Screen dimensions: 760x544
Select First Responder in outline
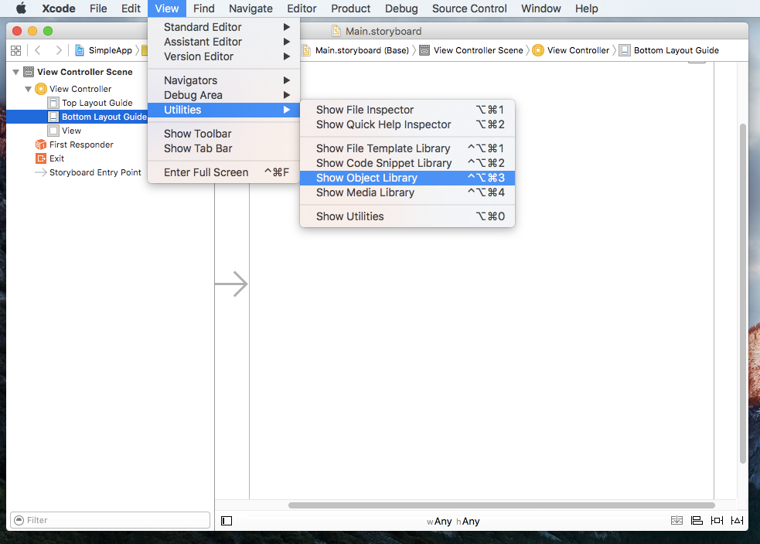[x=81, y=144]
